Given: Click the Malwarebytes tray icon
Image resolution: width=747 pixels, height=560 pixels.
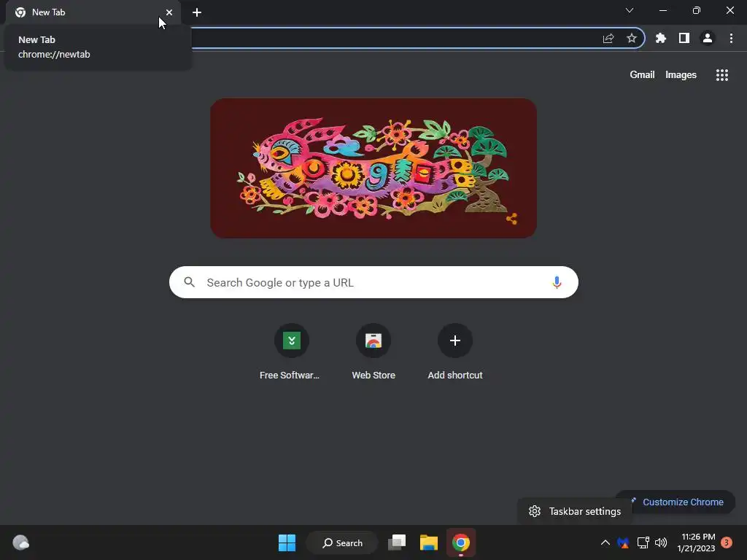Looking at the screenshot, I should [623, 542].
